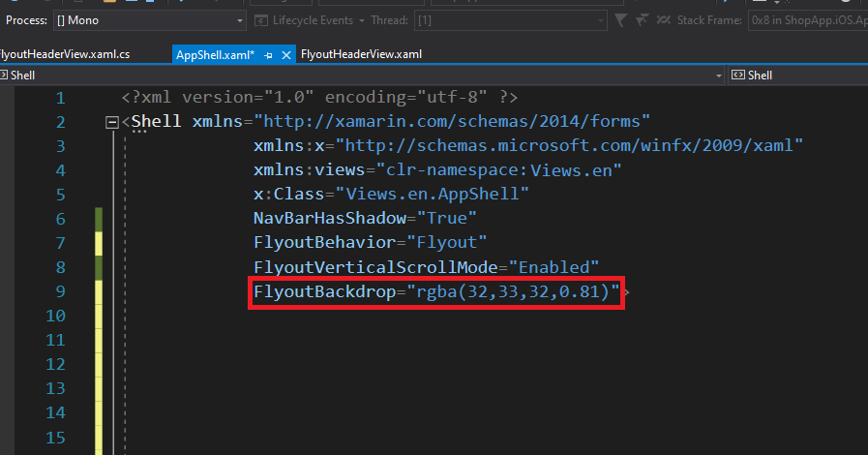Image resolution: width=868 pixels, height=455 pixels.
Task: Click the "Enabled" value on line 8
Action: click(x=554, y=267)
